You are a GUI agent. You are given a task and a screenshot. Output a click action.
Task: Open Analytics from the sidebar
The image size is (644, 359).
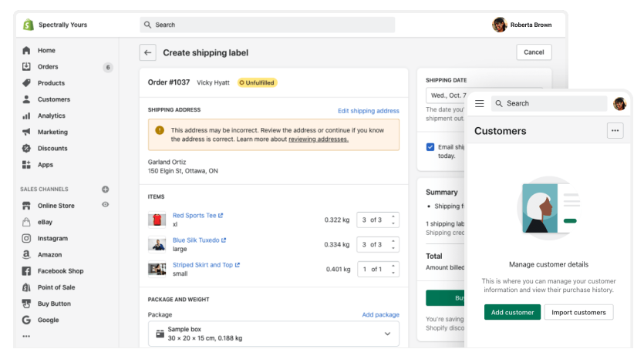(x=52, y=116)
